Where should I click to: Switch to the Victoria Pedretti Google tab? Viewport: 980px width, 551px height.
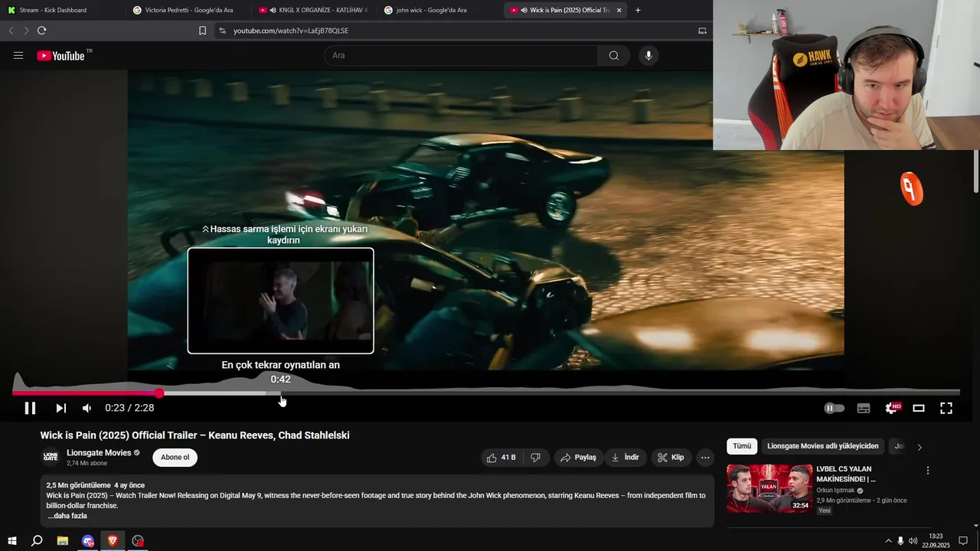[188, 10]
